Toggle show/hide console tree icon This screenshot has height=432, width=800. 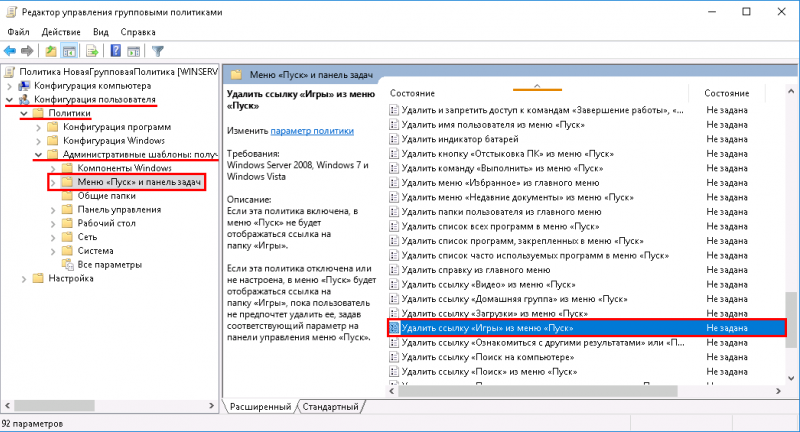coord(68,51)
